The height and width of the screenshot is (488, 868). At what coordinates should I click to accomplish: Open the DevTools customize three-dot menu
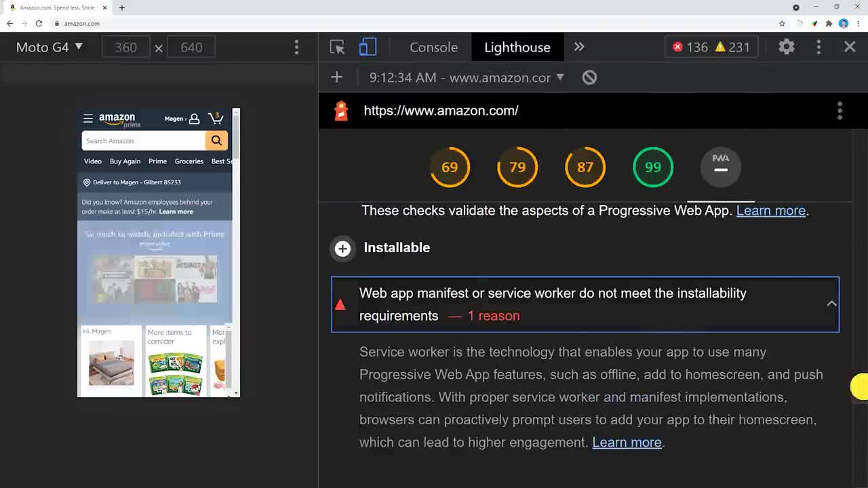[x=818, y=47]
